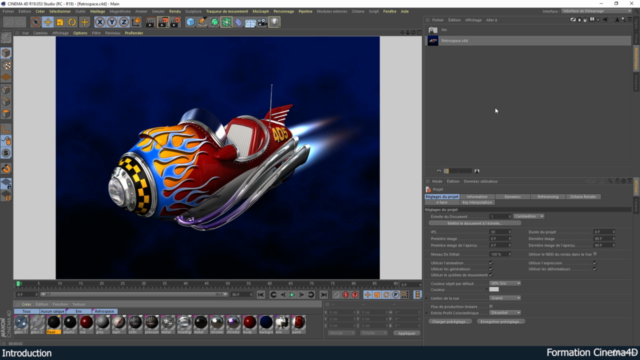Click 'Mettre le document à l'échelle' button

point(475,223)
